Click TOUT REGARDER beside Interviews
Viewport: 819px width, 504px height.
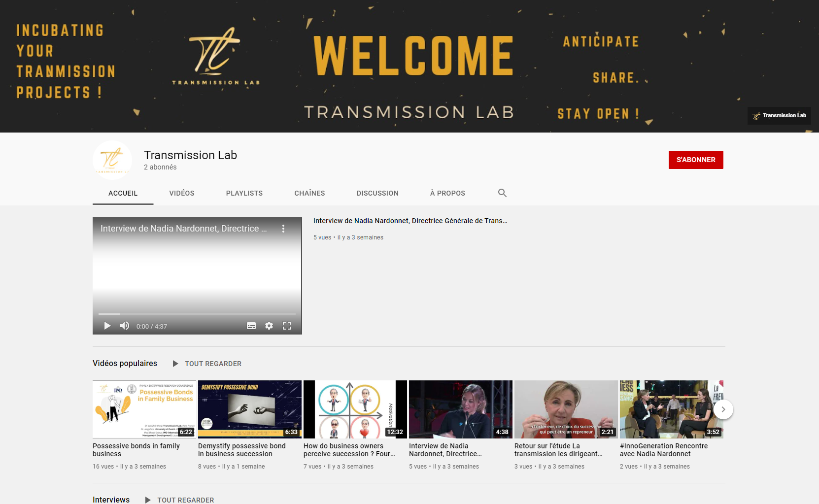[x=185, y=500]
